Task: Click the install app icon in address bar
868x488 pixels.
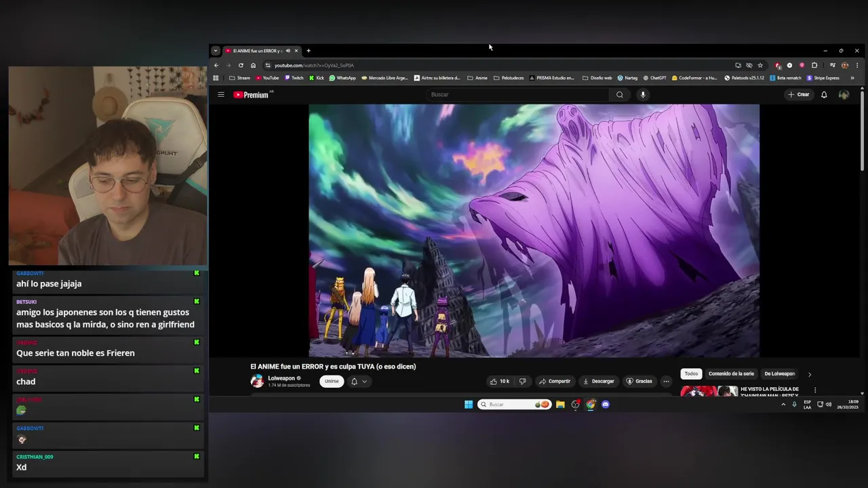Action: [738, 65]
